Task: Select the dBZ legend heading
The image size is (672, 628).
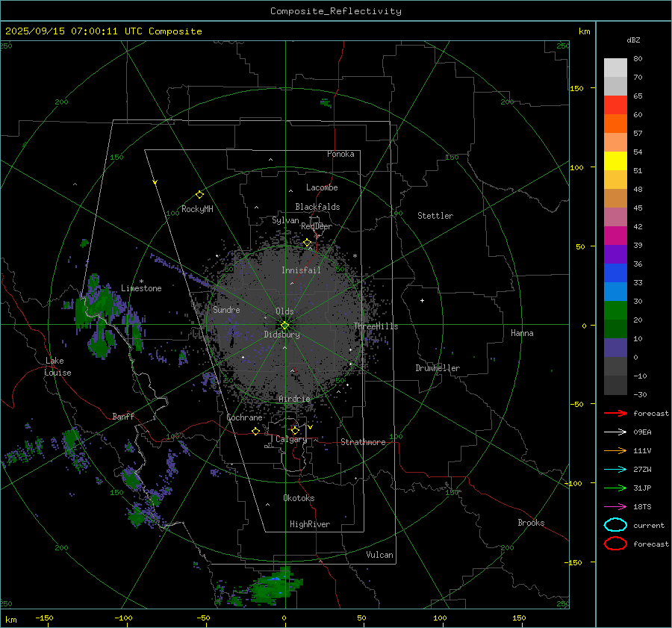Action: point(633,40)
